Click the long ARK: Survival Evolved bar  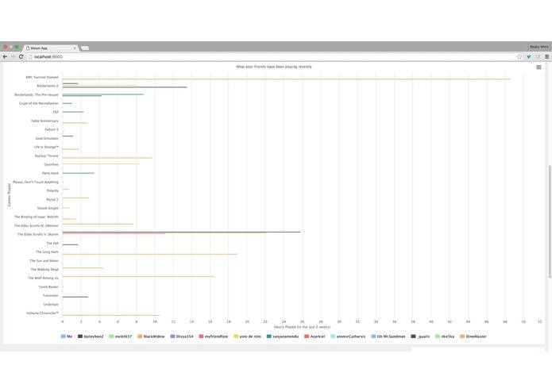click(x=286, y=79)
